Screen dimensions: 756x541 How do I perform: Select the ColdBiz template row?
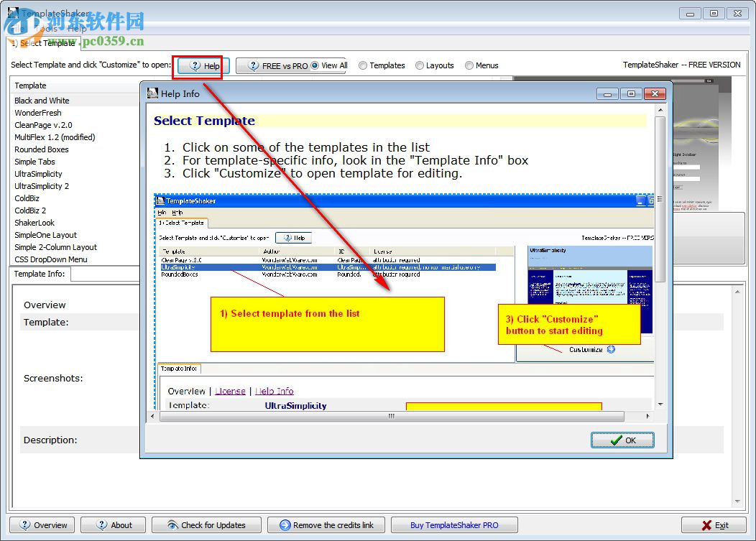[x=27, y=198]
